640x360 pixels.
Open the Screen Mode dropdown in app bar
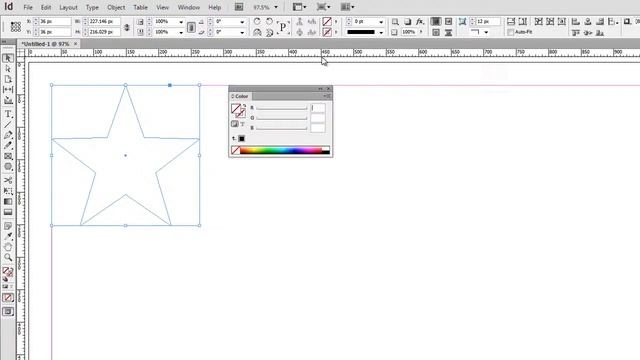(324, 7)
